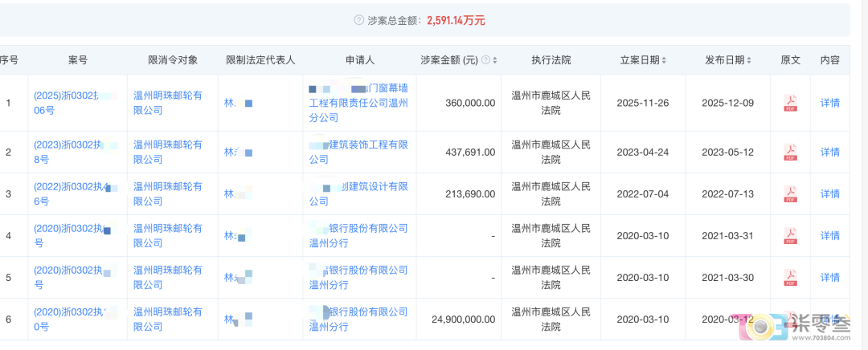Open 详情 for row published 2021-03-31
The width and height of the screenshot is (868, 350).
click(x=829, y=235)
